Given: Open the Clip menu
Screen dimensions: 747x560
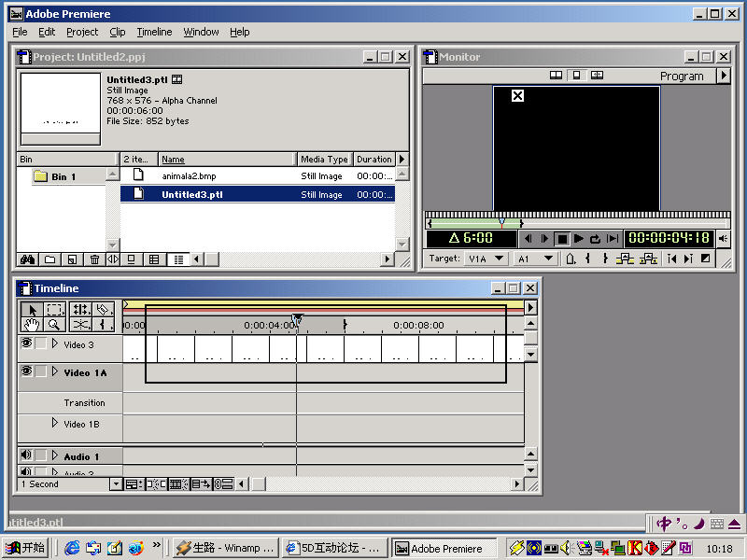Looking at the screenshot, I should [x=118, y=32].
